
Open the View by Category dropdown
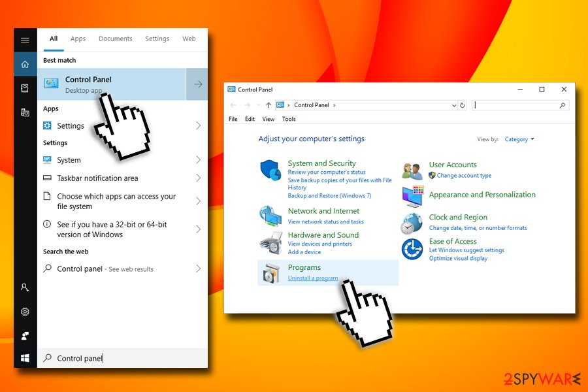[x=519, y=139]
